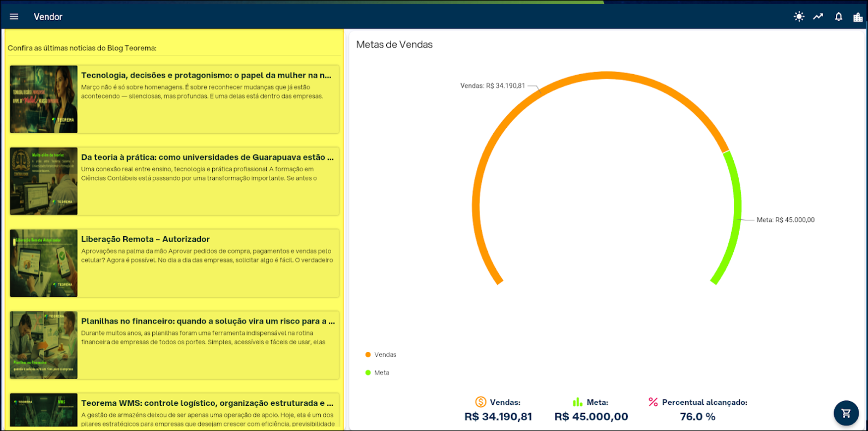Viewport: 868px width, 431px height.
Task: Toggle the Vendas legend item
Action: pos(381,355)
